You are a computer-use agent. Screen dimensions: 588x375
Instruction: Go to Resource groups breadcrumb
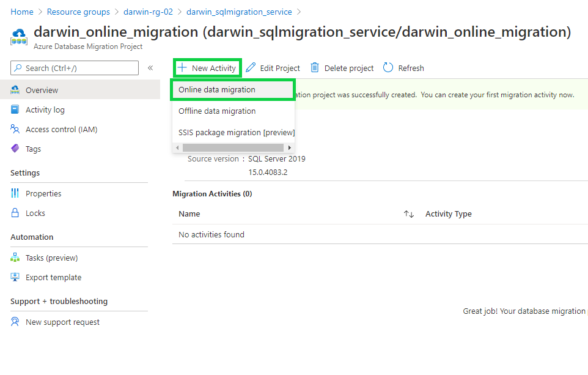pyautogui.click(x=78, y=12)
